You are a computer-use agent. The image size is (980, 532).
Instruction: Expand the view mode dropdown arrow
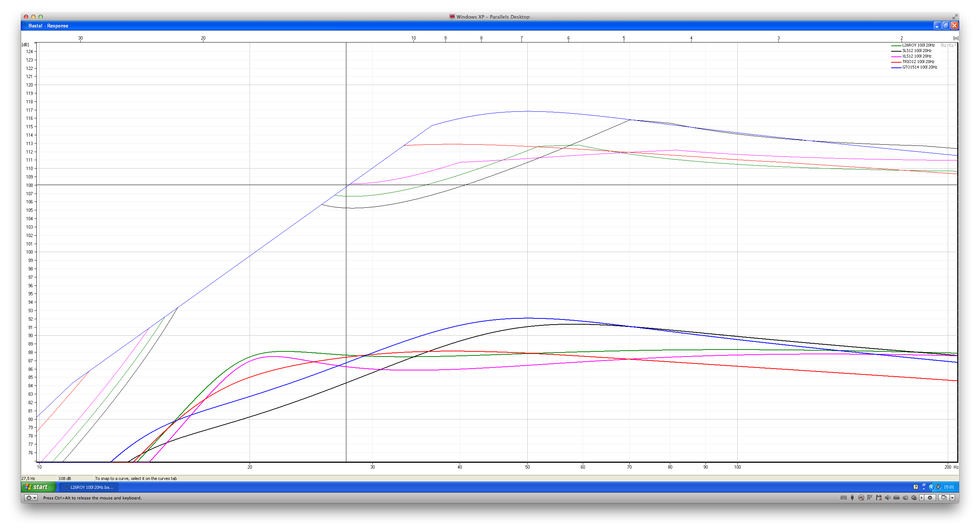click(x=952, y=498)
